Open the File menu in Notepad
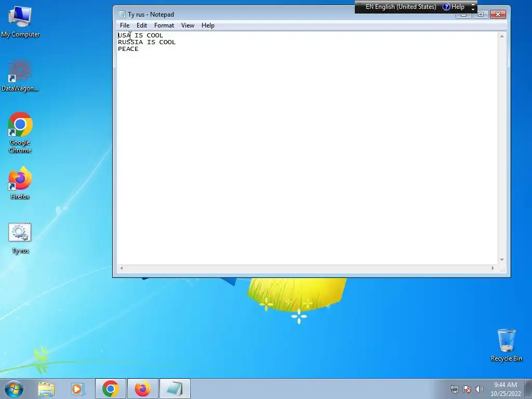The image size is (532, 399). click(125, 25)
